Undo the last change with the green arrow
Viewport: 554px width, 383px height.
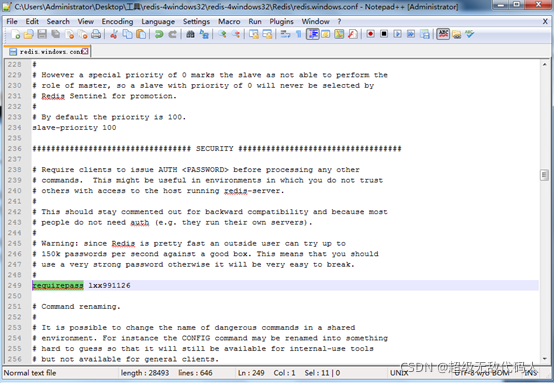coord(159,34)
